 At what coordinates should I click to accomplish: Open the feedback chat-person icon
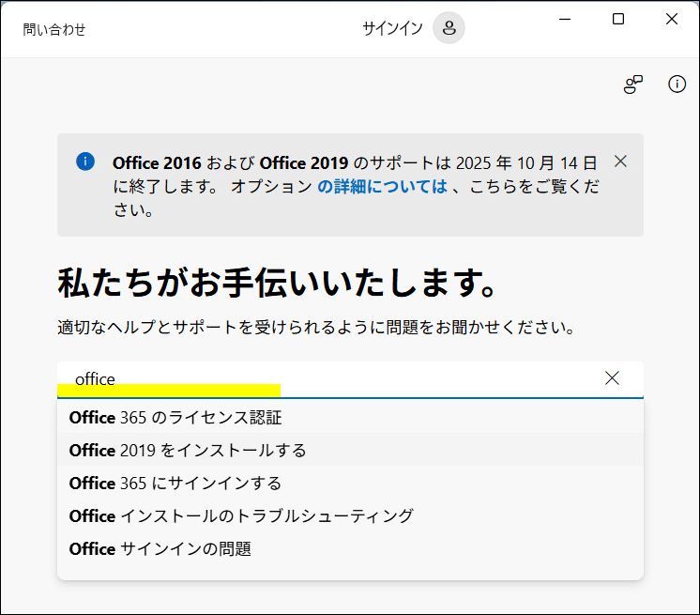click(633, 85)
